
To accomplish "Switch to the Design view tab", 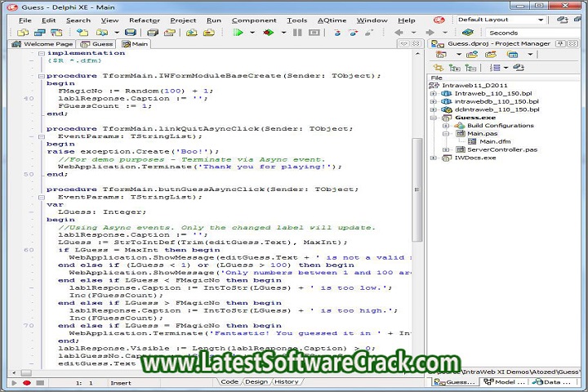I will [256, 381].
